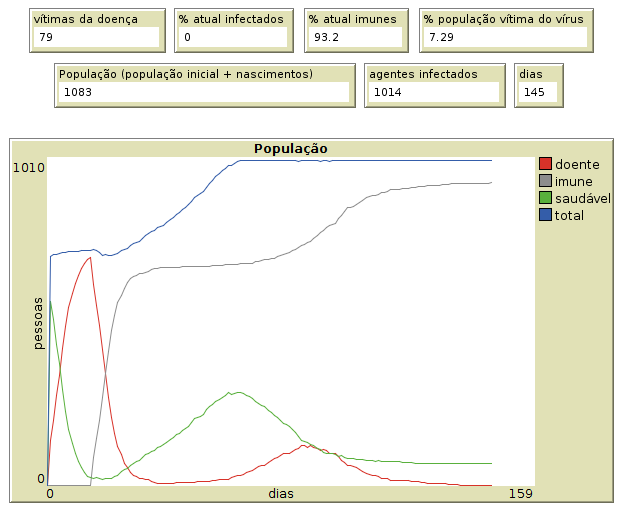Click the 'dias' x-axis label under the plot
Viewport: 625px width, 517px height.
[282, 494]
